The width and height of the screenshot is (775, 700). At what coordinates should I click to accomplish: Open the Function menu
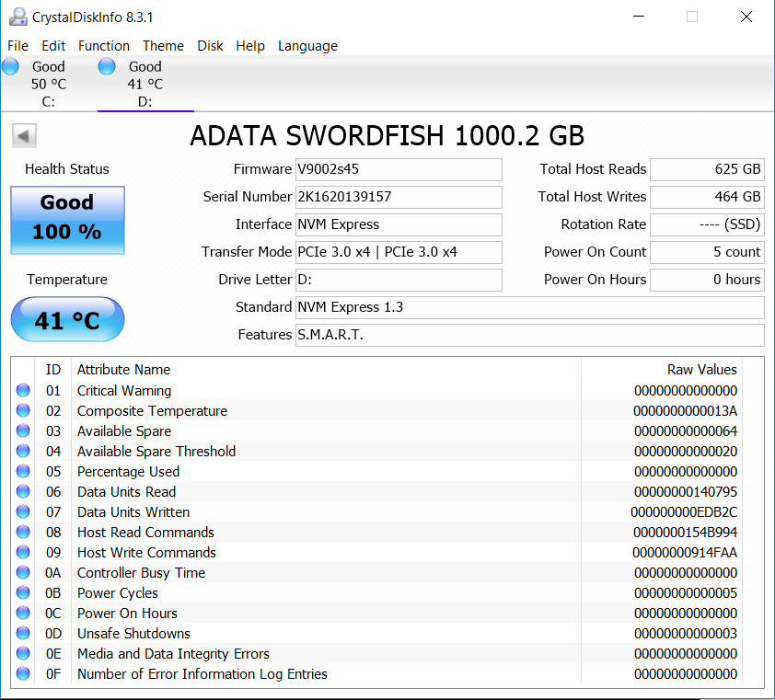click(x=104, y=46)
